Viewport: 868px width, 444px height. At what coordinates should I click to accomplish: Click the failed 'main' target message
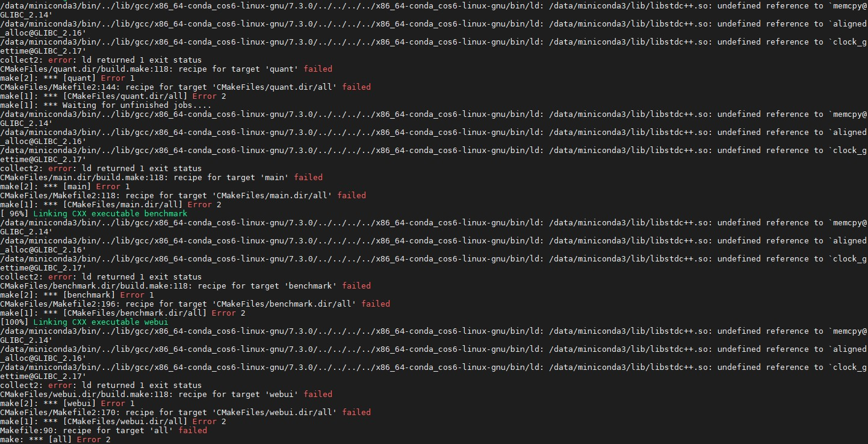[x=157, y=177]
